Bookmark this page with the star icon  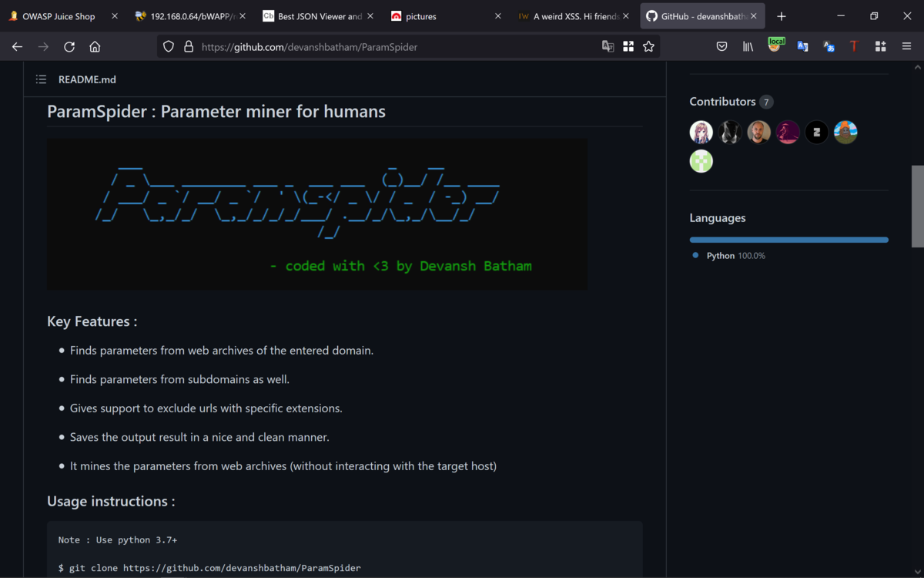(x=648, y=47)
